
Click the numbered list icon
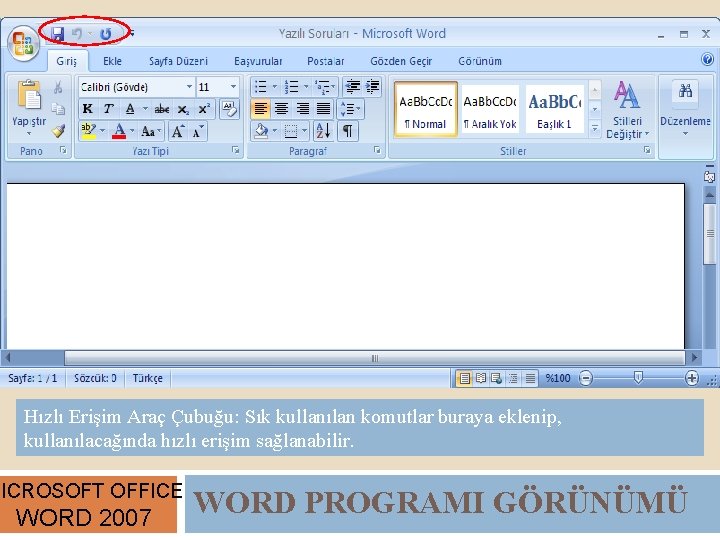(292, 86)
